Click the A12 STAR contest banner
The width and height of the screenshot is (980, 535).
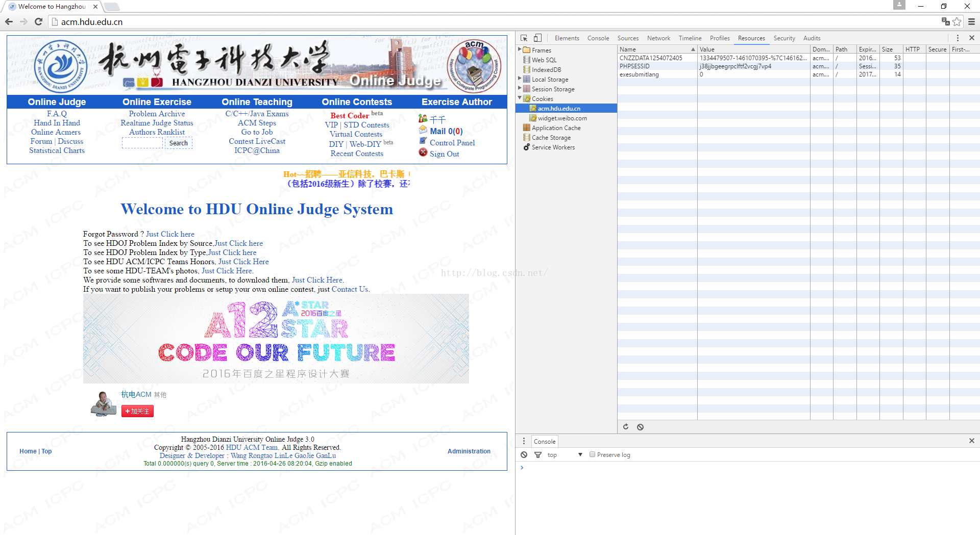tap(276, 339)
